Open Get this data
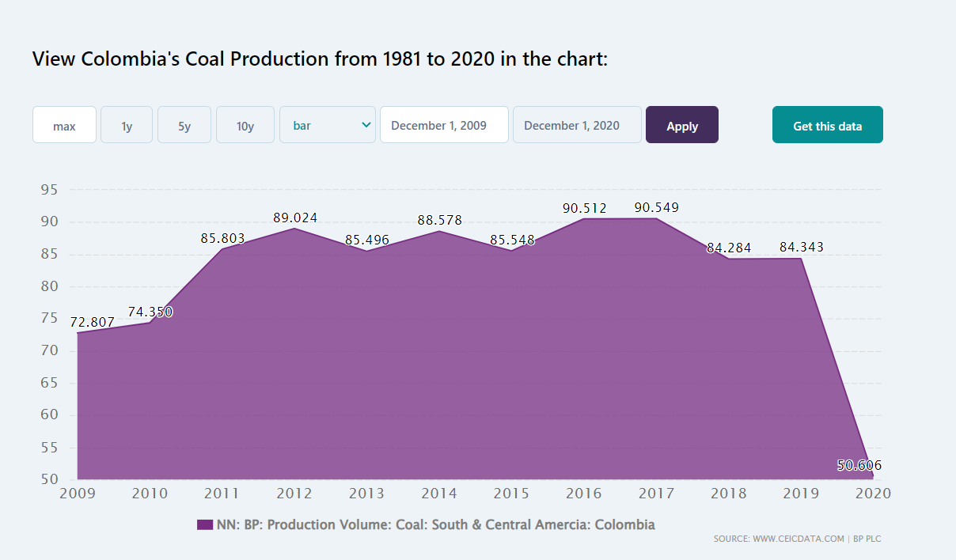This screenshot has width=956, height=560. point(828,125)
